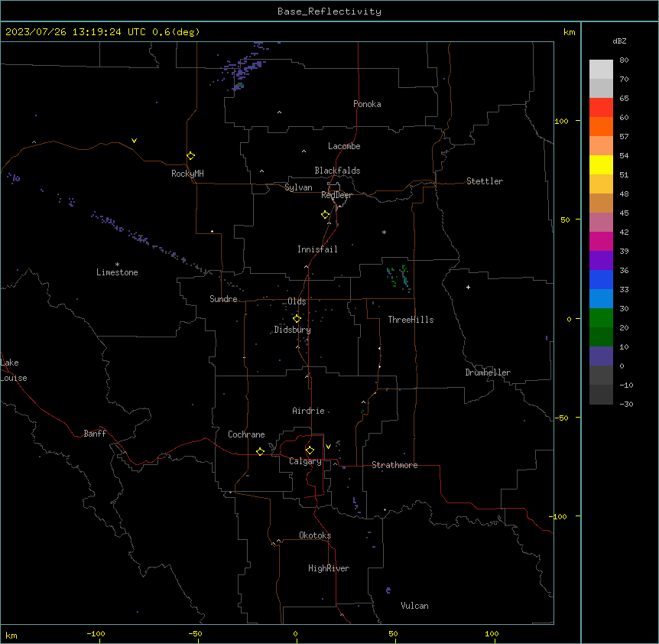Click the magenta 42 dBZ legend swatch

[x=601, y=241]
